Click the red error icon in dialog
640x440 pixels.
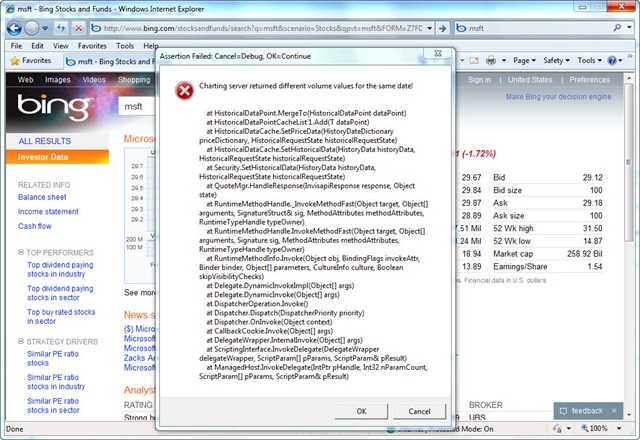tap(184, 91)
